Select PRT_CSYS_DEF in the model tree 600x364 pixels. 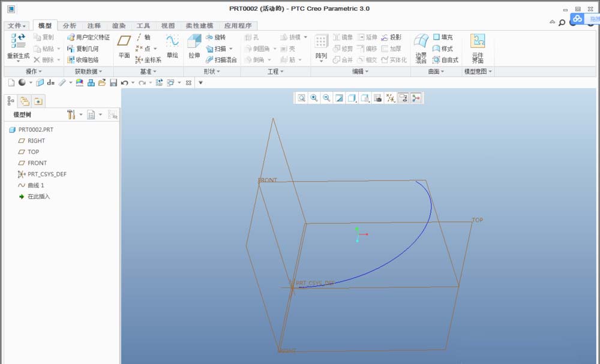42,174
